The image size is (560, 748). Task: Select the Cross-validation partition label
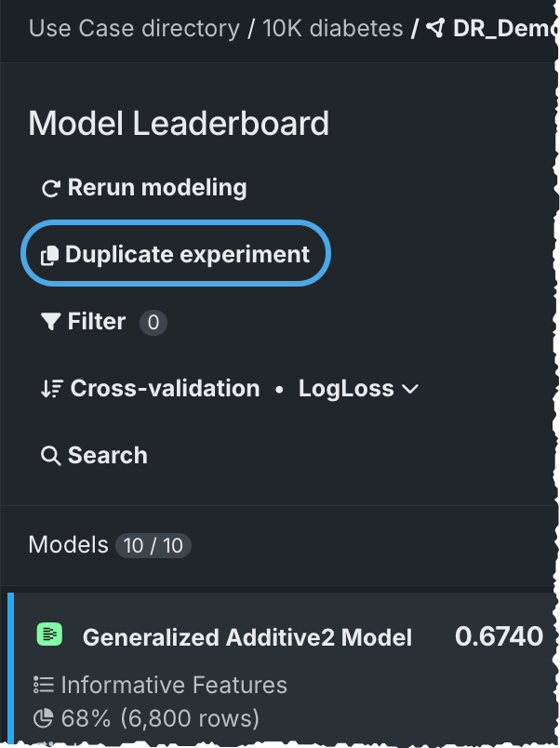(x=166, y=389)
